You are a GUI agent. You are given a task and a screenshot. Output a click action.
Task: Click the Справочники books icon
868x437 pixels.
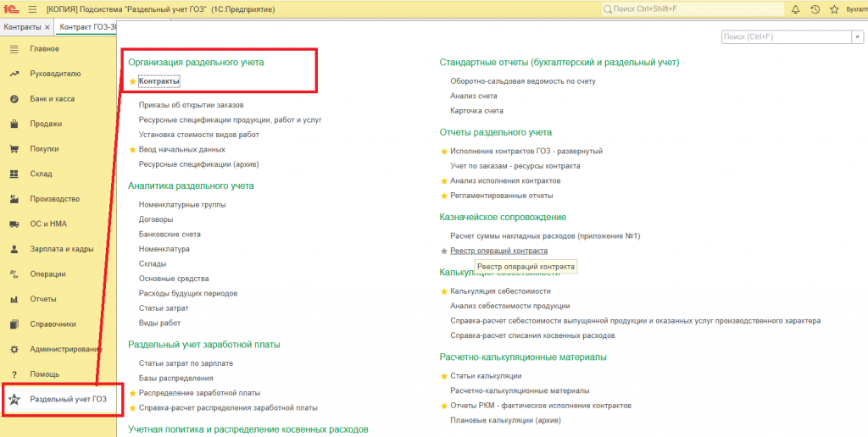tap(15, 324)
